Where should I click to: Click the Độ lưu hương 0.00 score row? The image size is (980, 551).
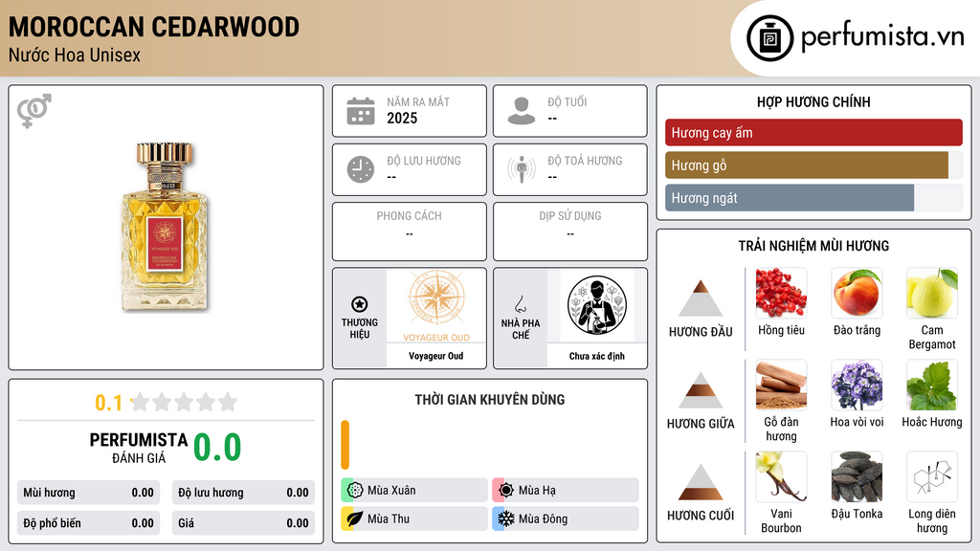tap(243, 493)
